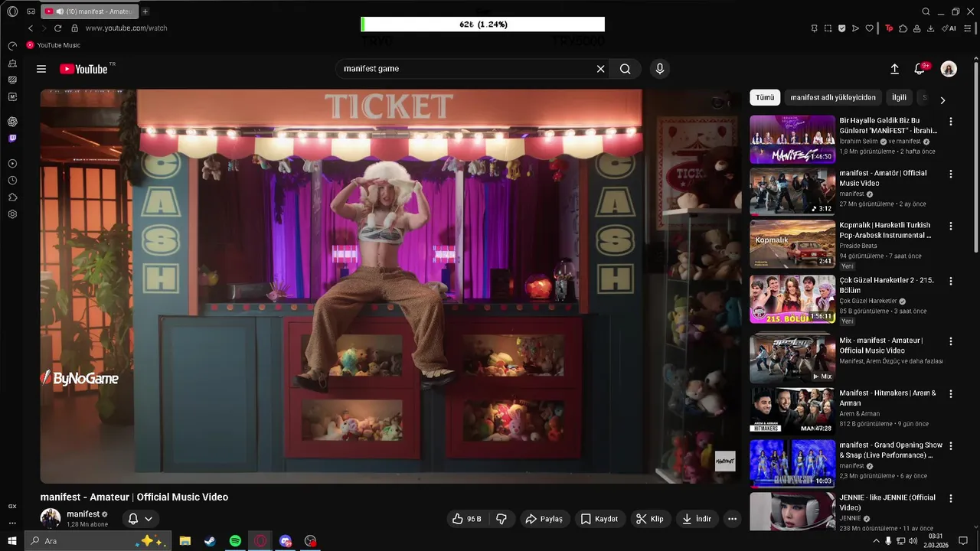Reload the current YouTube page
Viewport: 980px width, 551px height.
[x=57, y=28]
